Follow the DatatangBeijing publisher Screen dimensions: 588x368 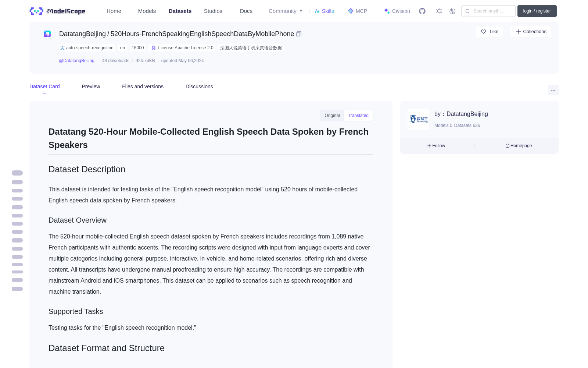pos(436,146)
